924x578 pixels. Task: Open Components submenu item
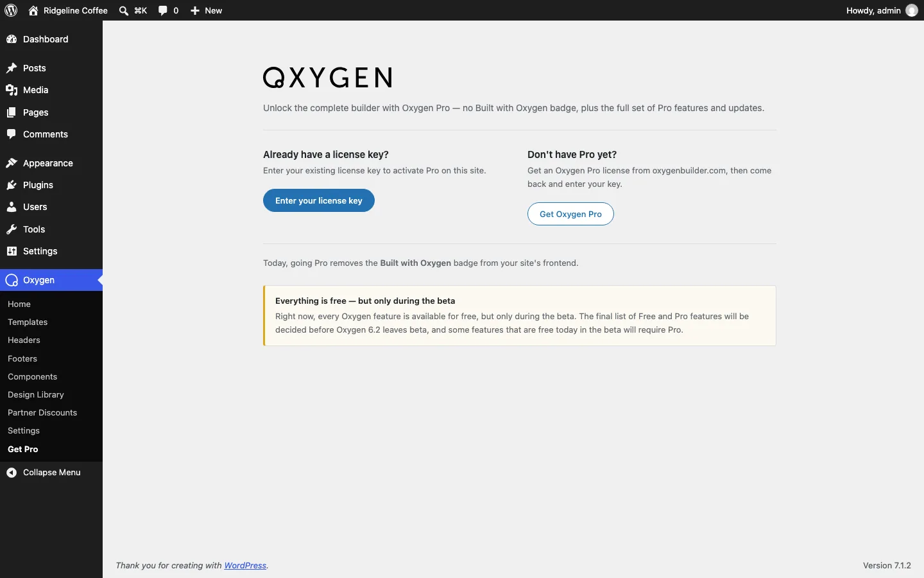[x=32, y=377]
